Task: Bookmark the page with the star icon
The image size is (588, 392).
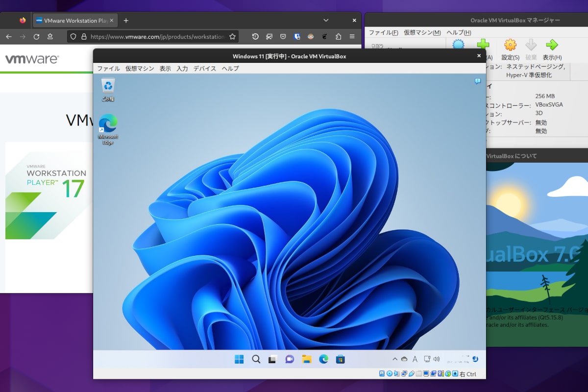Action: click(232, 36)
